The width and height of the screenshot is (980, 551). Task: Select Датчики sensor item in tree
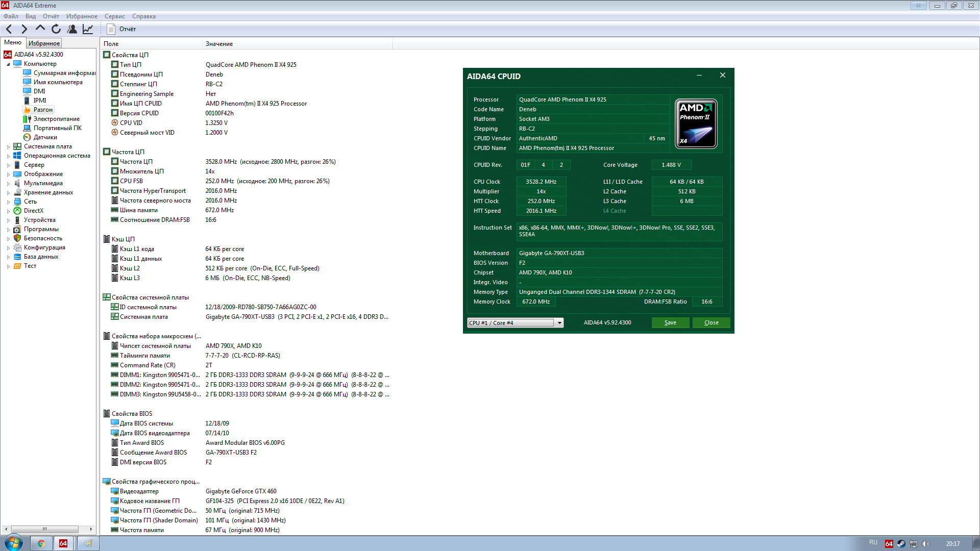pos(45,137)
